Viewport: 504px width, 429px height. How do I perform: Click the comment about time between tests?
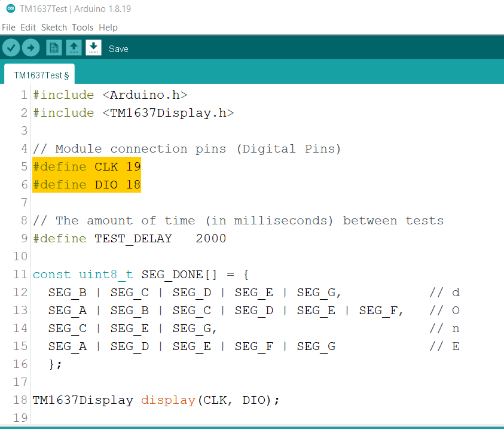coord(238,221)
